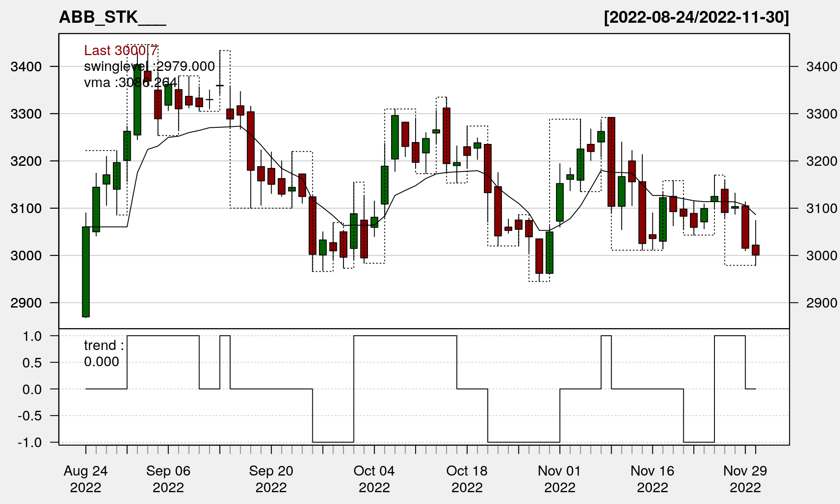The width and height of the screenshot is (840, 504).
Task: Click the Nov 29 2022 axis label
Action: point(745,479)
